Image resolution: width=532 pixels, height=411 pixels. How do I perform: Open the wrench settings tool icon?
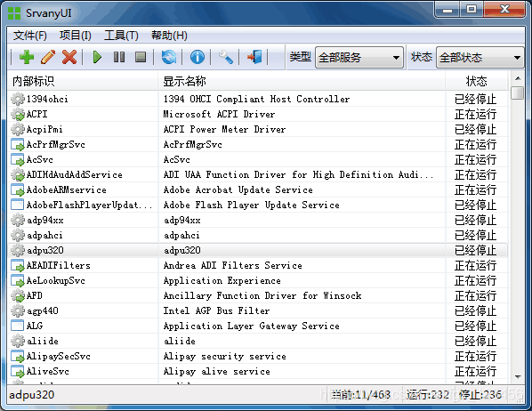(x=226, y=57)
